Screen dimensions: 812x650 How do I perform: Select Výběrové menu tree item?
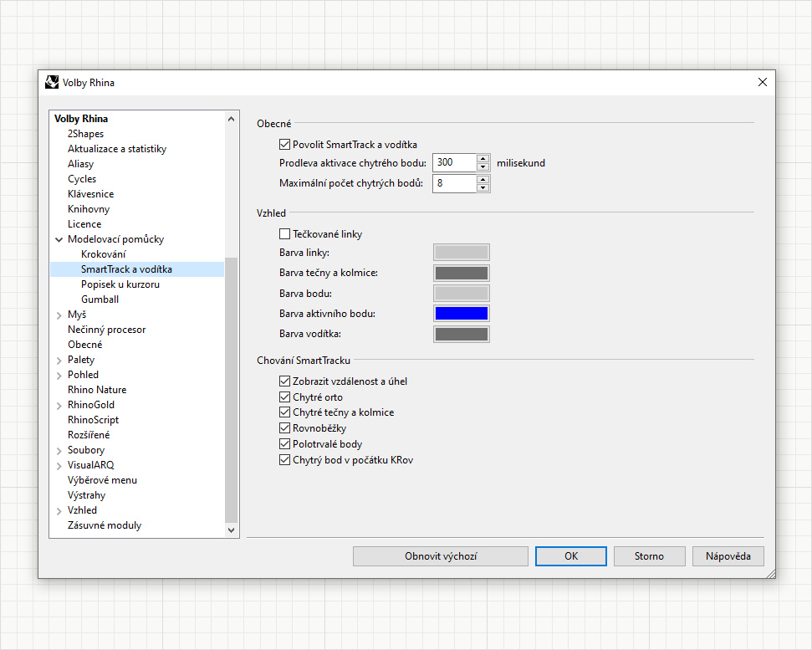(x=102, y=480)
